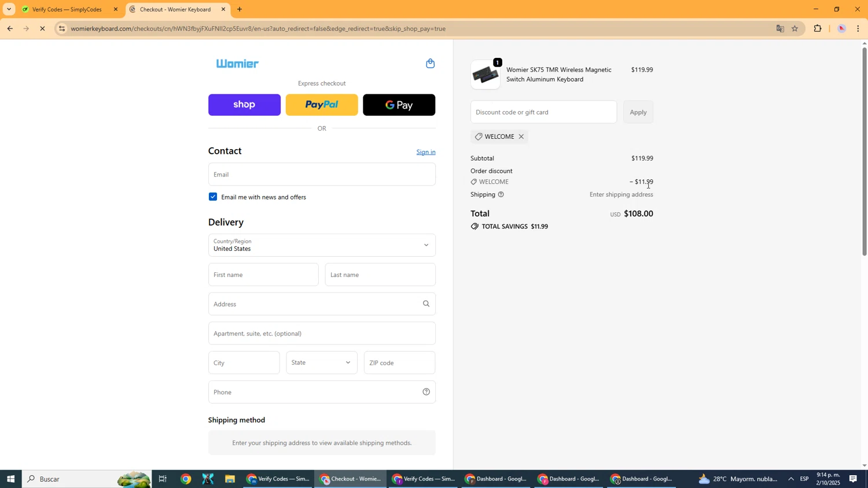Image resolution: width=868 pixels, height=488 pixels.
Task: Click the address search magnifier icon
Action: point(426,304)
